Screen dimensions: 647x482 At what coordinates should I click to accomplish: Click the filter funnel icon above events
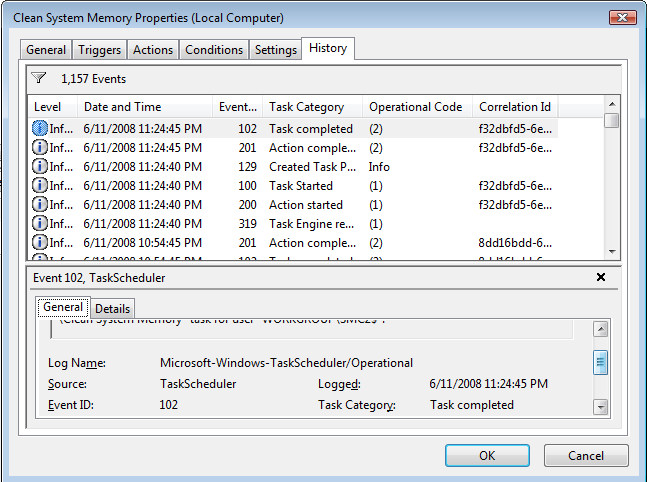tap(39, 78)
